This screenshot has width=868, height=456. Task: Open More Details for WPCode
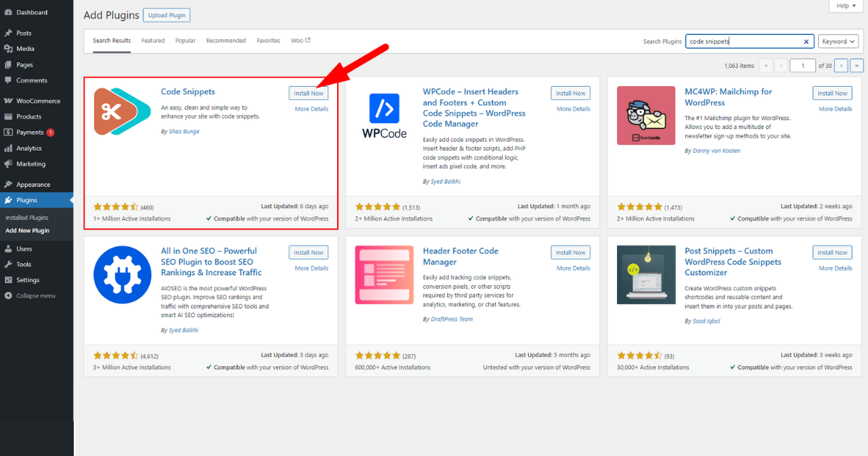[x=574, y=109]
